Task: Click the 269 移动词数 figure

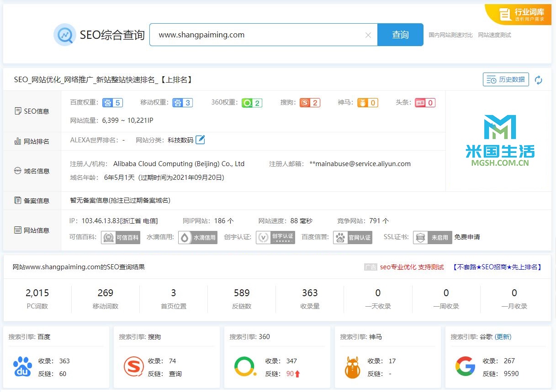Action: coord(106,293)
